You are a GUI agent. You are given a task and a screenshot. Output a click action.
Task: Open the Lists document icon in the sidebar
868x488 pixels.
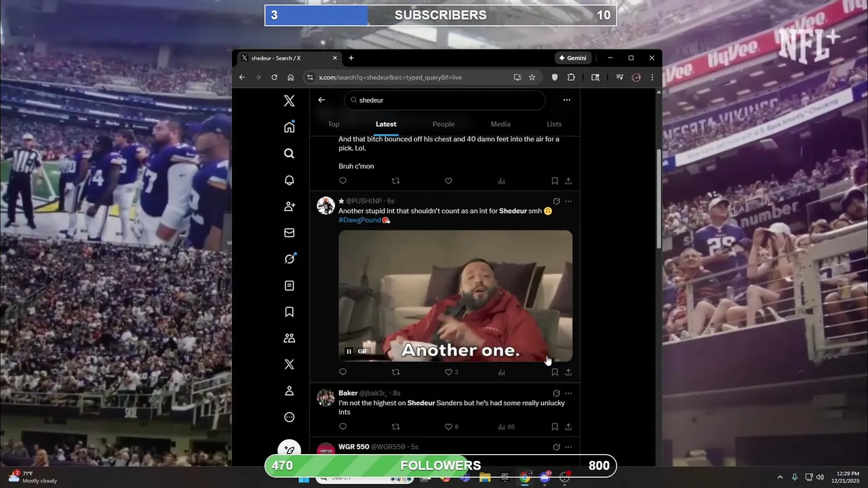(x=289, y=286)
